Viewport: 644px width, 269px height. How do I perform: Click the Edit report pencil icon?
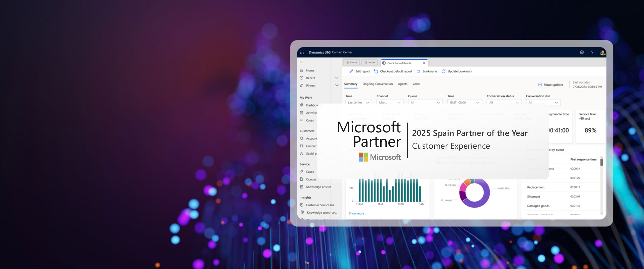351,71
